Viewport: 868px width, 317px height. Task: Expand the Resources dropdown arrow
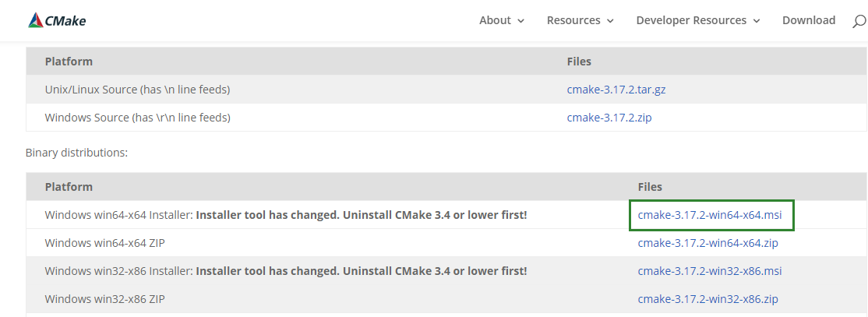[x=611, y=21]
